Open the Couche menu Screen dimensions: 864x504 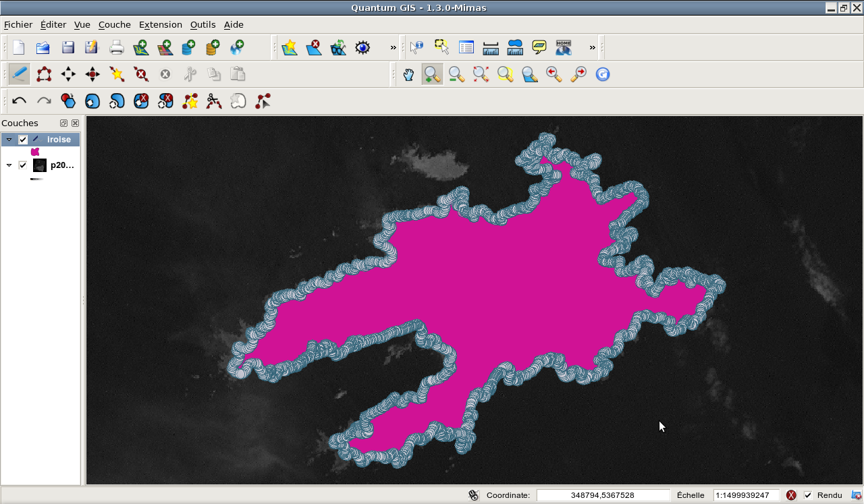click(115, 25)
